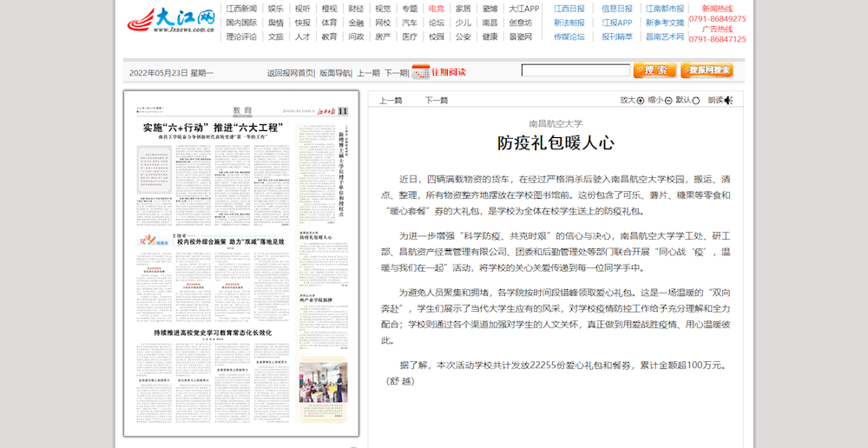868x448 pixels.
Task: Open next article 下一篇
Action: click(x=436, y=100)
